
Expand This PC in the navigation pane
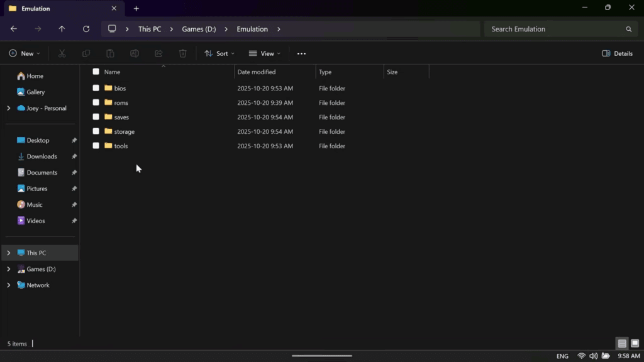pos(8,252)
